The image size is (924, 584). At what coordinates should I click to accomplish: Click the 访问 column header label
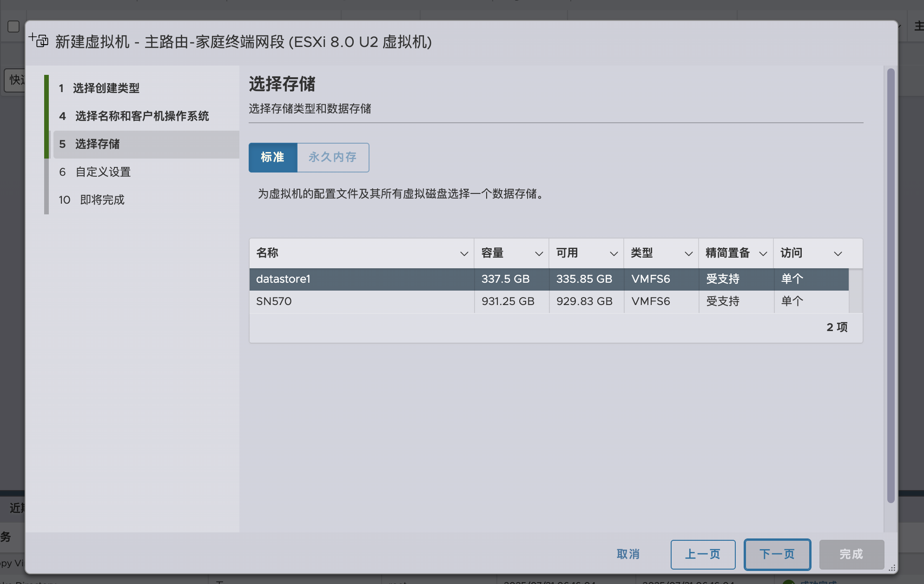click(792, 253)
